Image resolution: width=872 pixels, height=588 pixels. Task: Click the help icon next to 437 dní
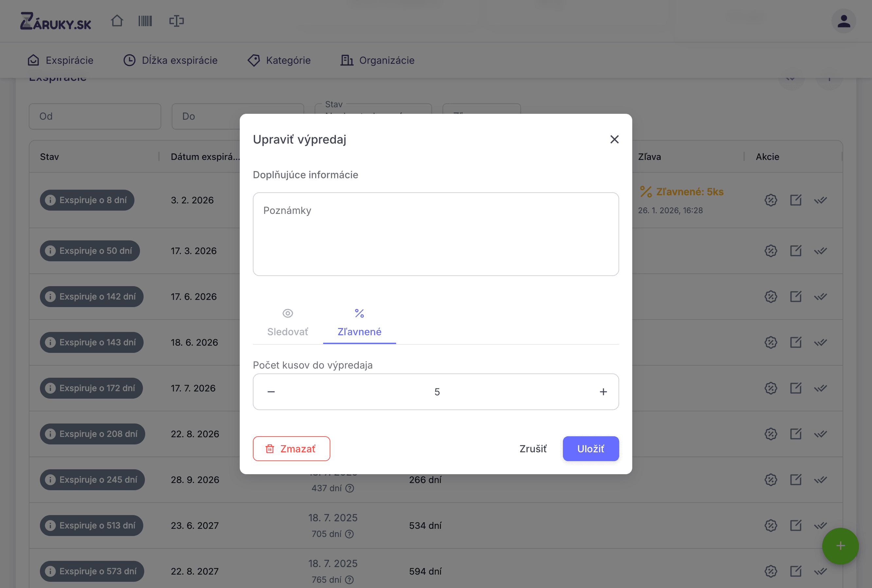350,488
